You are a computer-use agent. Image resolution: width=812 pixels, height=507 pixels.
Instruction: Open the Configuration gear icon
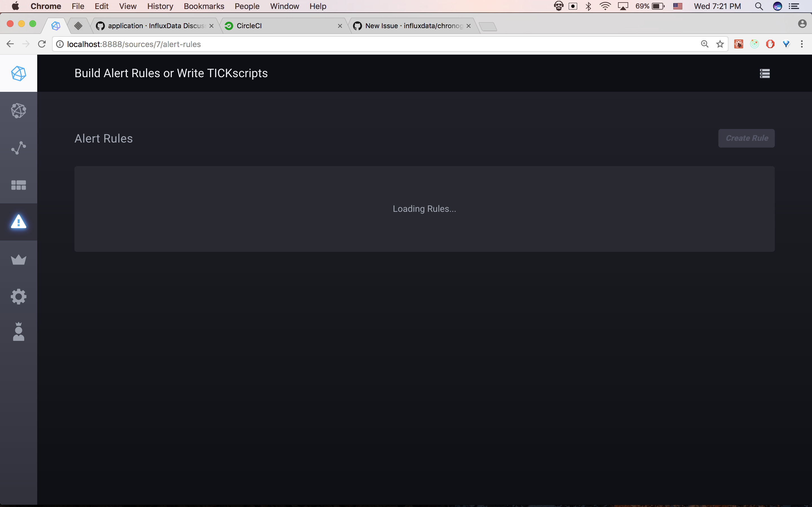(x=18, y=296)
